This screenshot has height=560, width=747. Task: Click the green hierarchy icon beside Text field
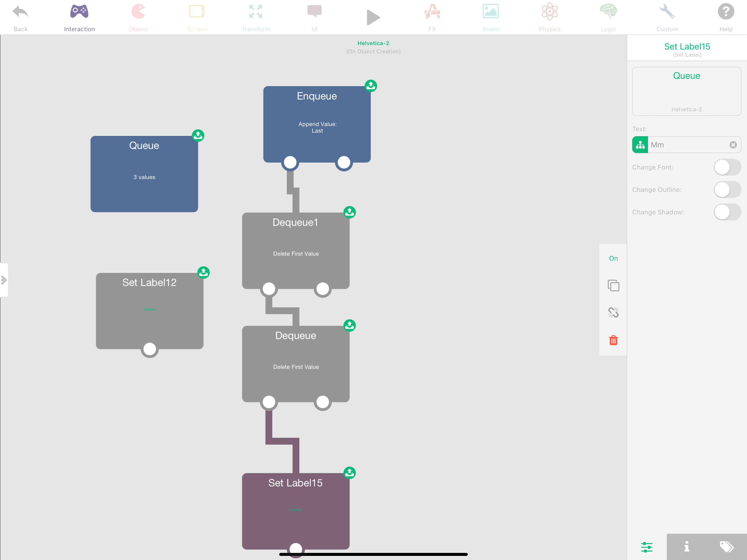tap(640, 145)
